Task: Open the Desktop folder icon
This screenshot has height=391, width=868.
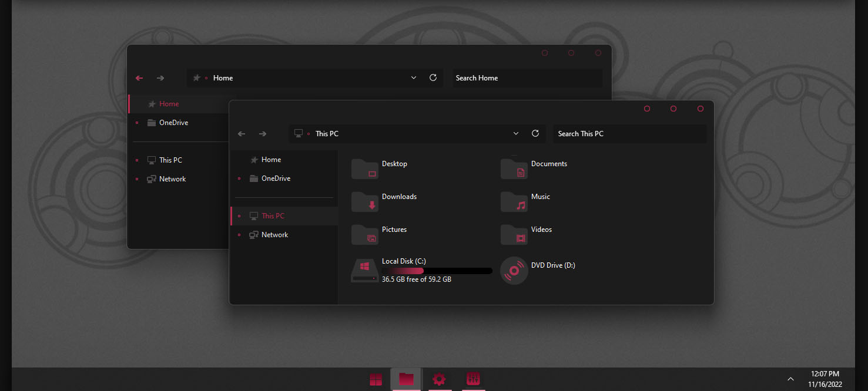Action: [364, 168]
